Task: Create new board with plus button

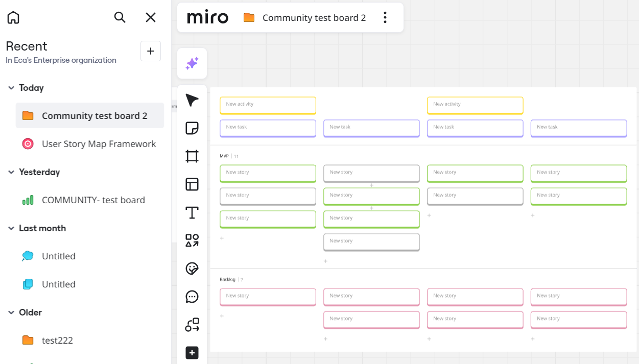Action: tap(151, 51)
